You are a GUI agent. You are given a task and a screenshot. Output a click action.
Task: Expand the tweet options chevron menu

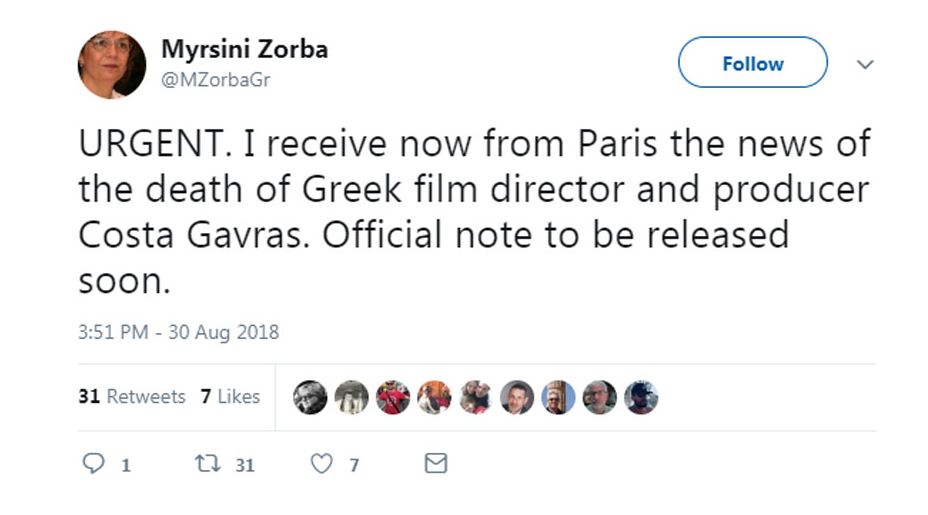865,64
